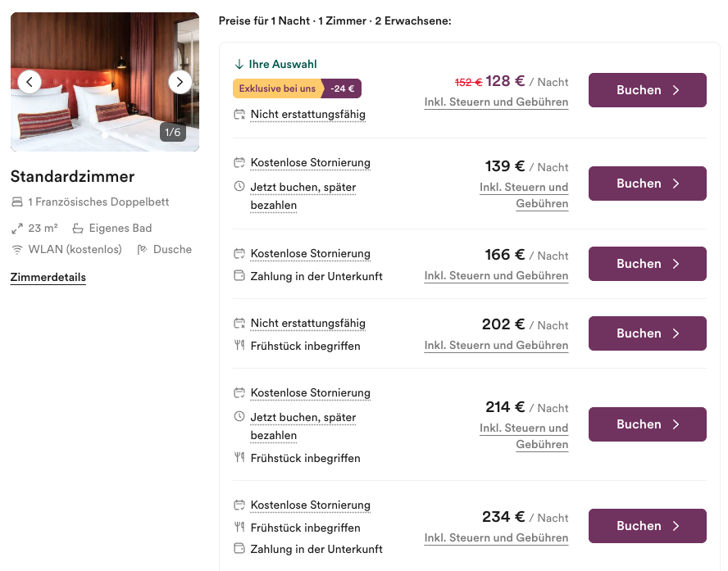Open the Standardzimmer room photo
This screenshot has width=728, height=571.
pos(105,82)
